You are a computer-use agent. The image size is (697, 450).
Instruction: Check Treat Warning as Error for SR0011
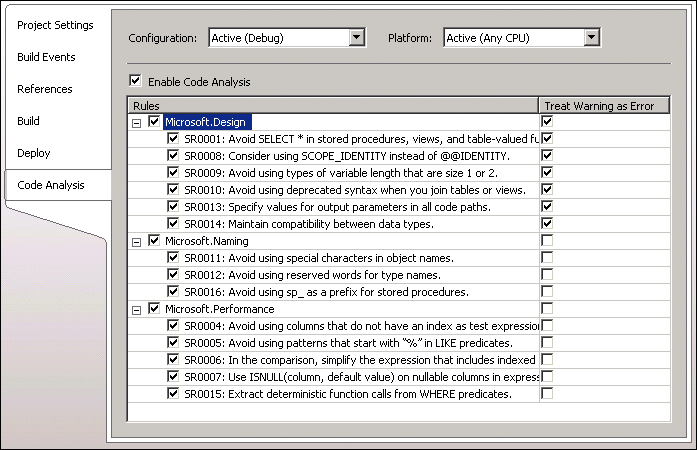pos(547,257)
